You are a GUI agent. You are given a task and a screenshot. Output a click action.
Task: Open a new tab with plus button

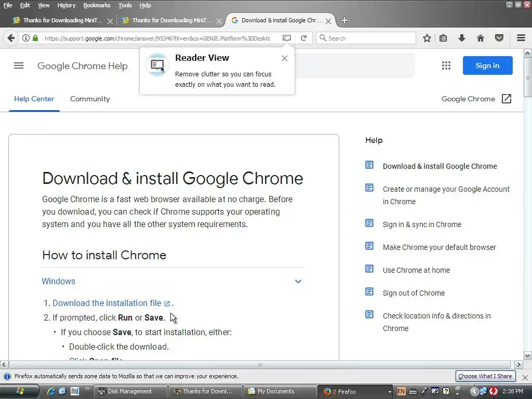coord(344,20)
